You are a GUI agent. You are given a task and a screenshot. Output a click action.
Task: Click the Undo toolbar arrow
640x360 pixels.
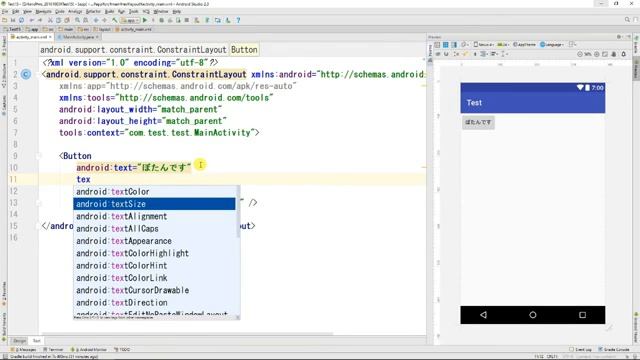tap(31, 20)
